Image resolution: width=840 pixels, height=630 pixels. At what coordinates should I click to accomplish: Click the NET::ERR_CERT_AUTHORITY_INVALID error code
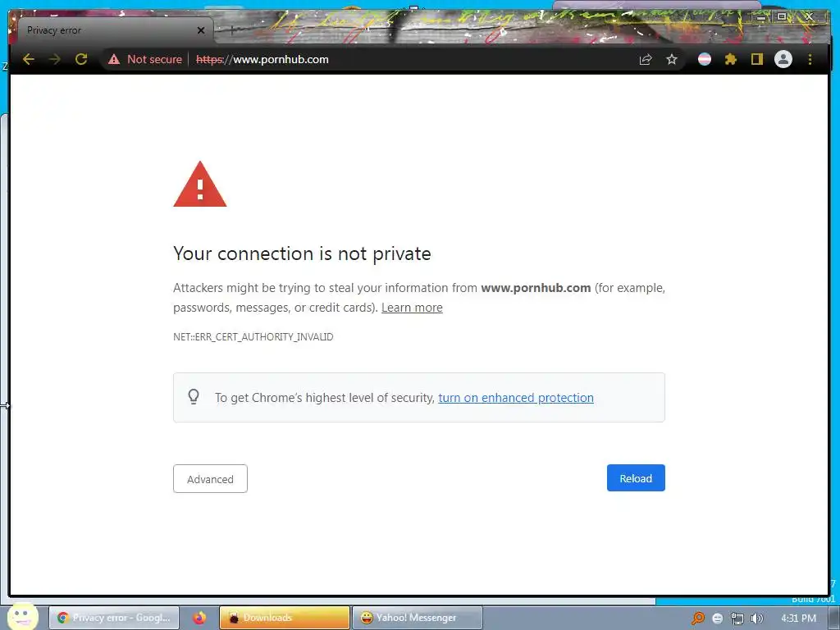coord(253,337)
